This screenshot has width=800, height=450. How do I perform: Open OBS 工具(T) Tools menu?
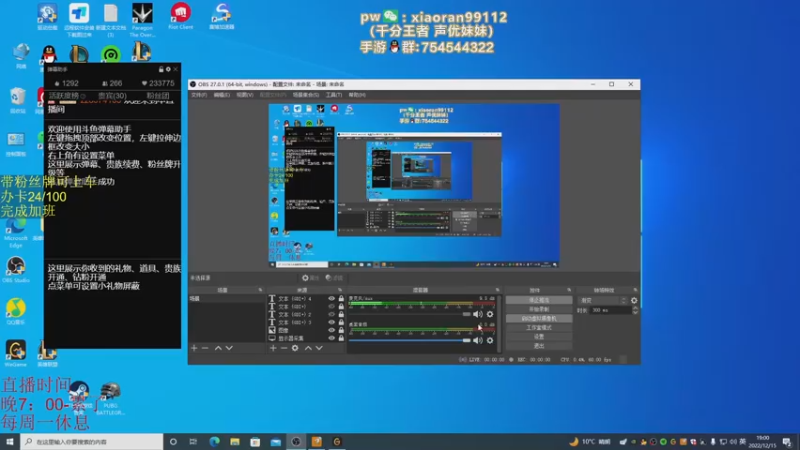click(x=334, y=95)
